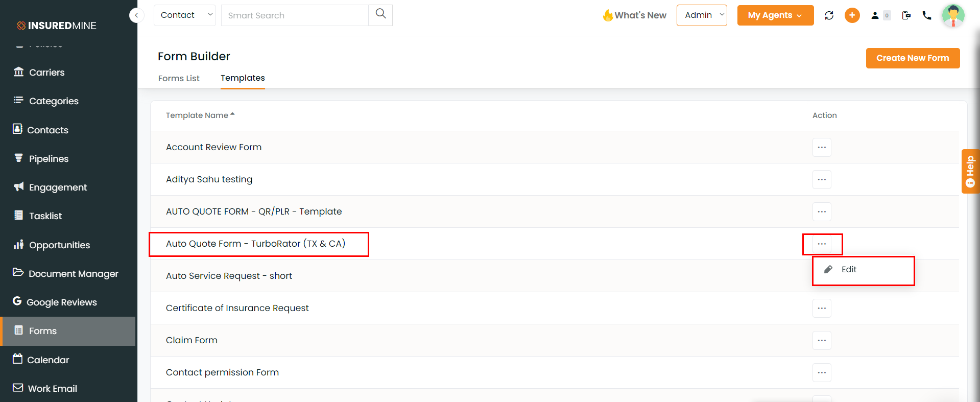Open the profile avatar menu

[x=953, y=15]
